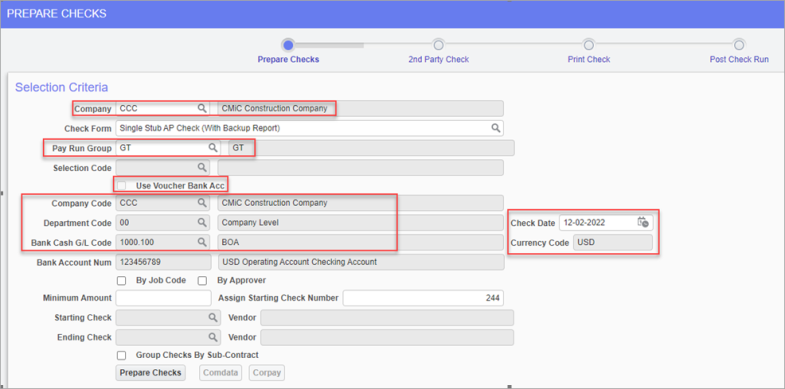Go to Print Check step

pyautogui.click(x=589, y=46)
